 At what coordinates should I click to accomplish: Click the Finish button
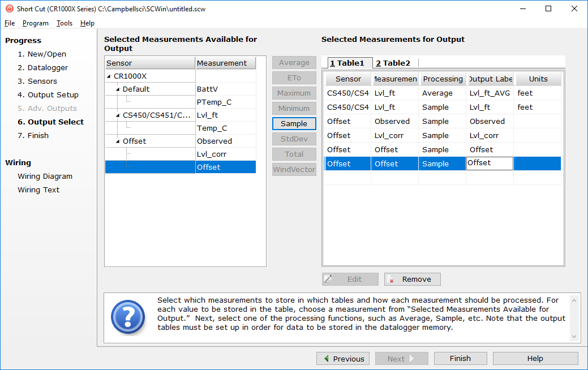point(460,358)
